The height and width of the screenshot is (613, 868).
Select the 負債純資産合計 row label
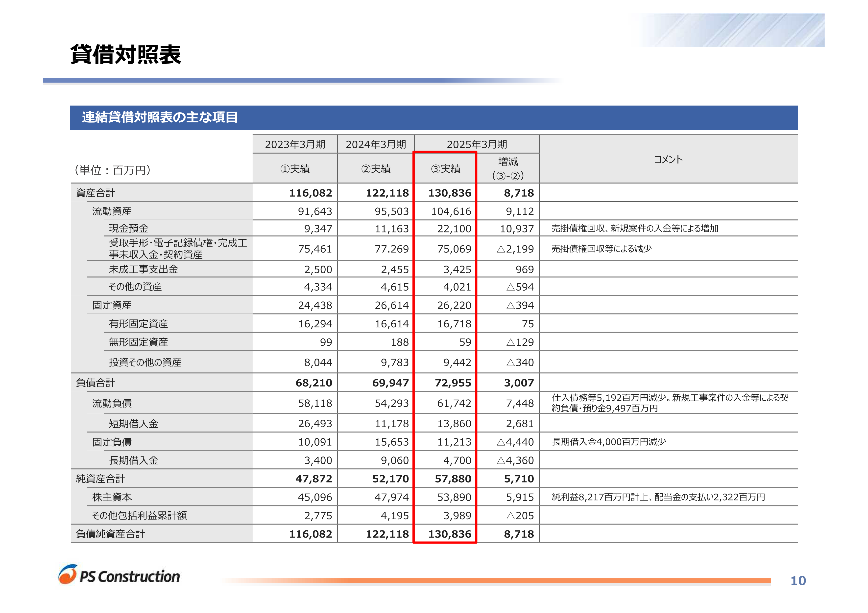pos(110,534)
